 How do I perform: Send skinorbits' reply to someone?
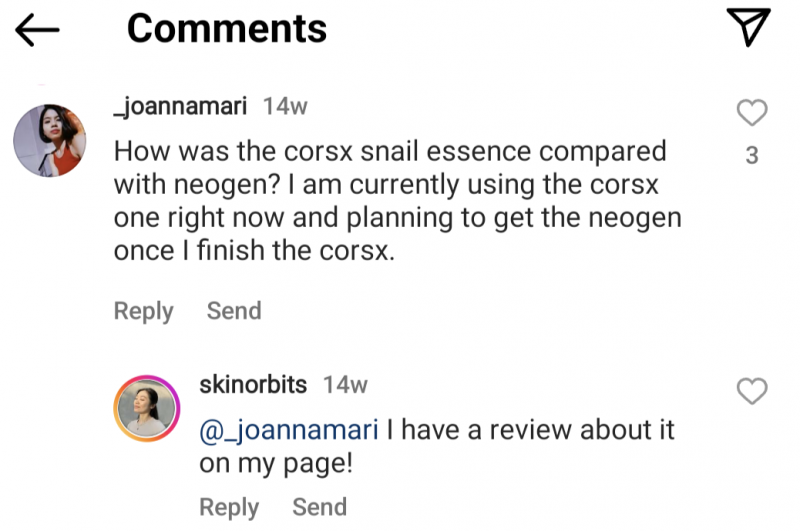coord(319,507)
